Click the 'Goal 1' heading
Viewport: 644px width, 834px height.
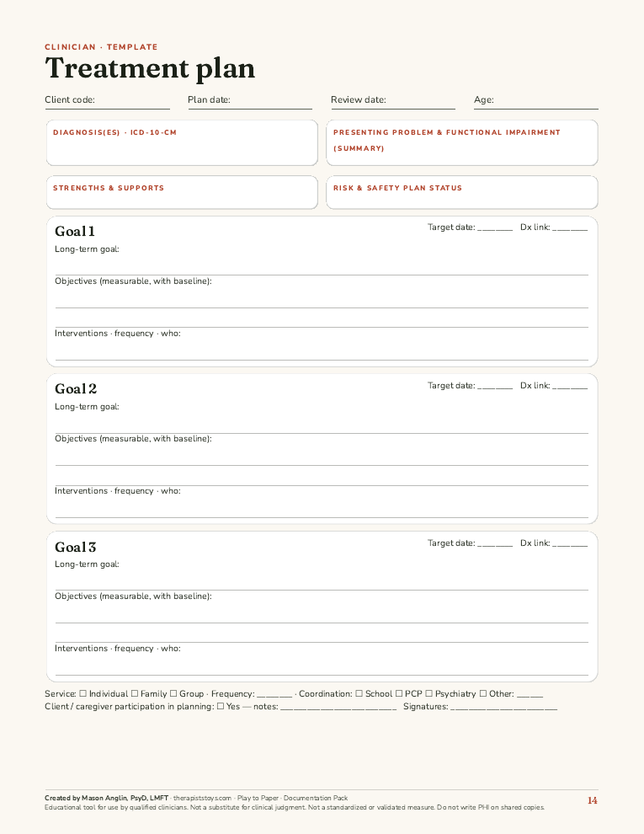click(x=75, y=232)
